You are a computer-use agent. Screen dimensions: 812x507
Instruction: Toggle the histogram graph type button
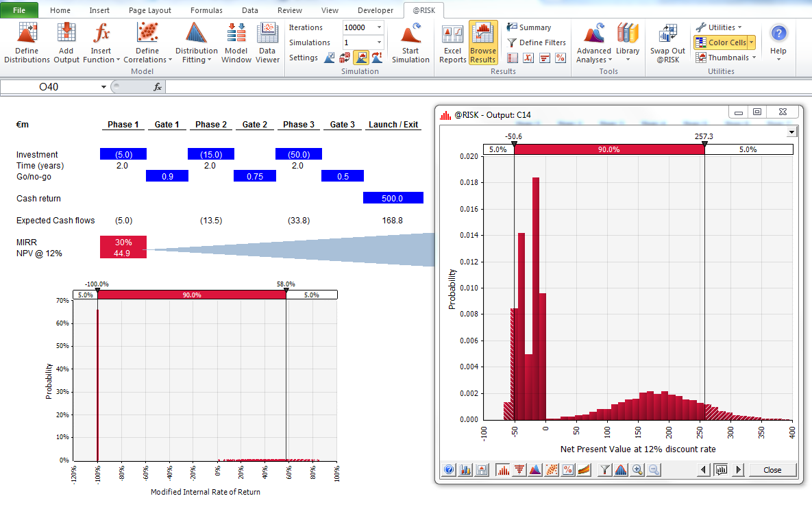[x=503, y=470]
